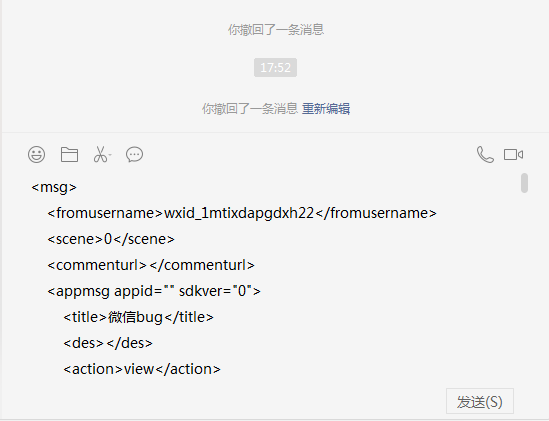Click the 17:52 timestamp label
The height and width of the screenshot is (421, 549).
[x=276, y=67]
